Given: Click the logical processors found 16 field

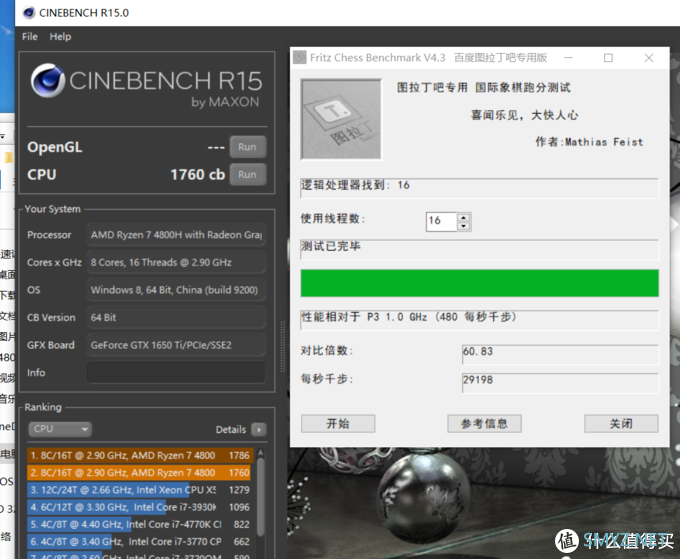Looking at the screenshot, I should pyautogui.click(x=480, y=188).
